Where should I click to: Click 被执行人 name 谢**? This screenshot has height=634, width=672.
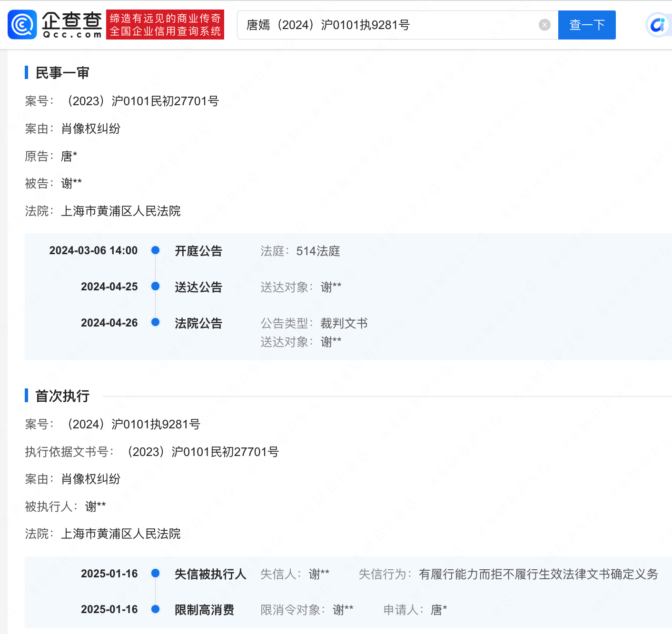coord(95,506)
